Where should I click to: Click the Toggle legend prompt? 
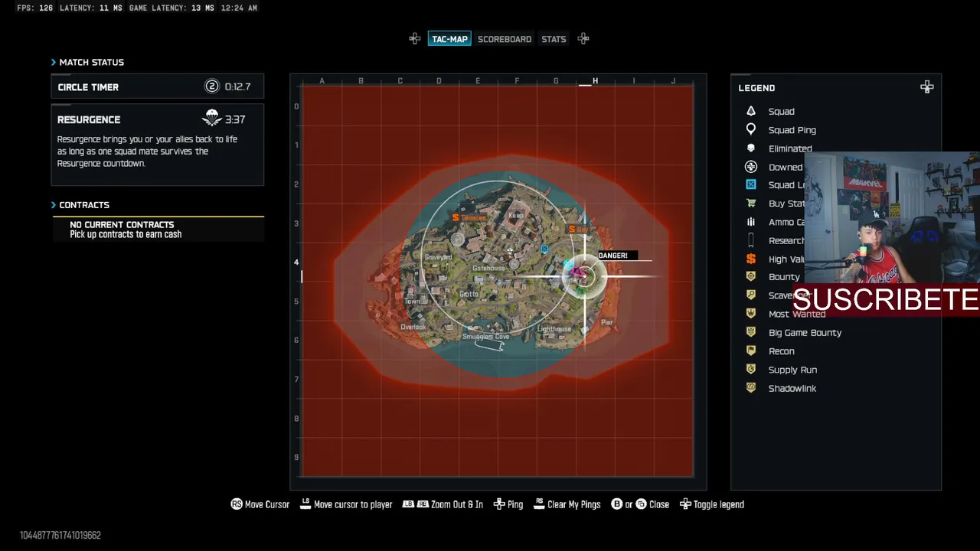[x=712, y=504]
